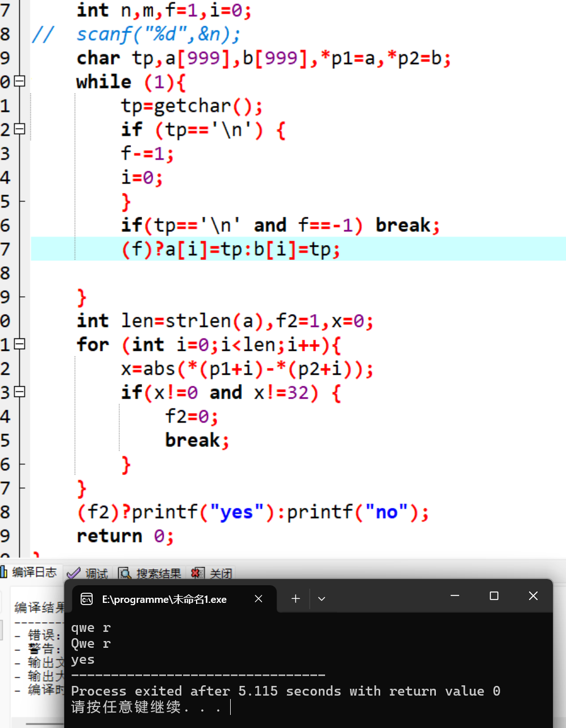Switch to the 编译日志 tab
The image size is (566, 728).
point(29,573)
